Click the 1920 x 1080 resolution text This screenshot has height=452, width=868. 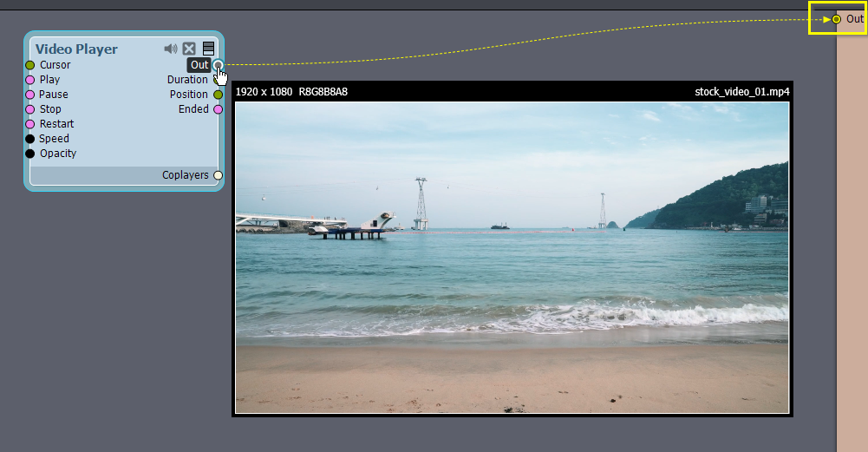(x=264, y=91)
